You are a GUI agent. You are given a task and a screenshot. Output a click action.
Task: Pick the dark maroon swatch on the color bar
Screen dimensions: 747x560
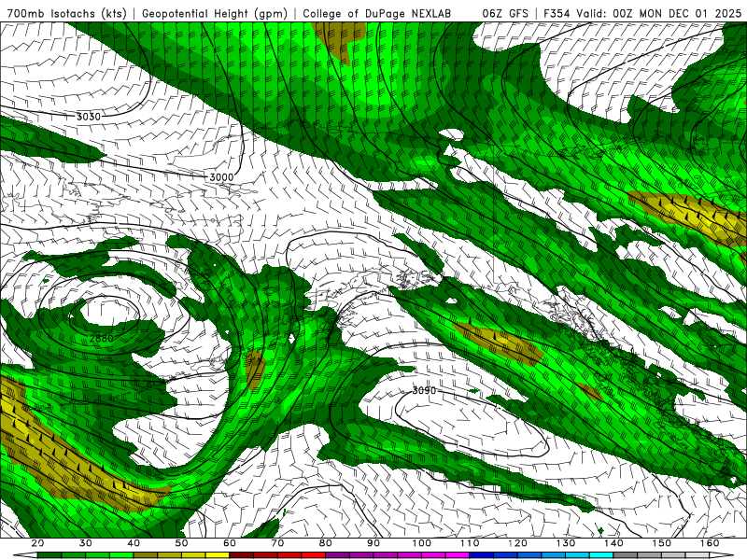coord(242,555)
